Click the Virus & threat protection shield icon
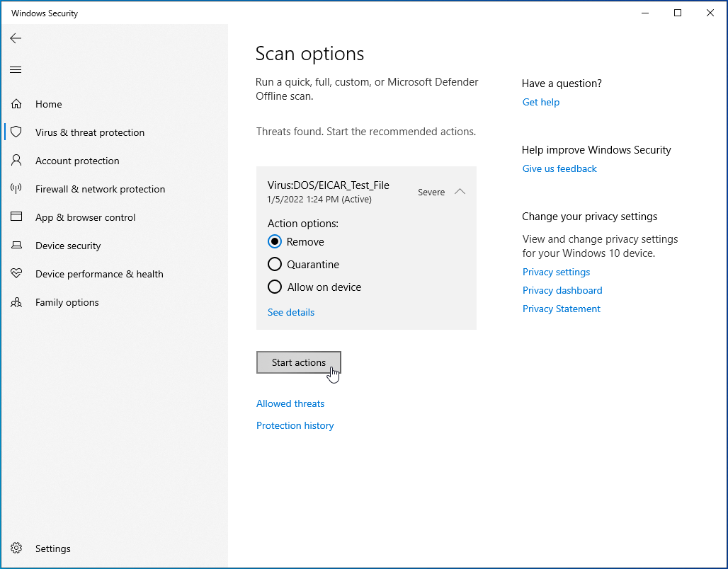The height and width of the screenshot is (569, 728). click(16, 132)
